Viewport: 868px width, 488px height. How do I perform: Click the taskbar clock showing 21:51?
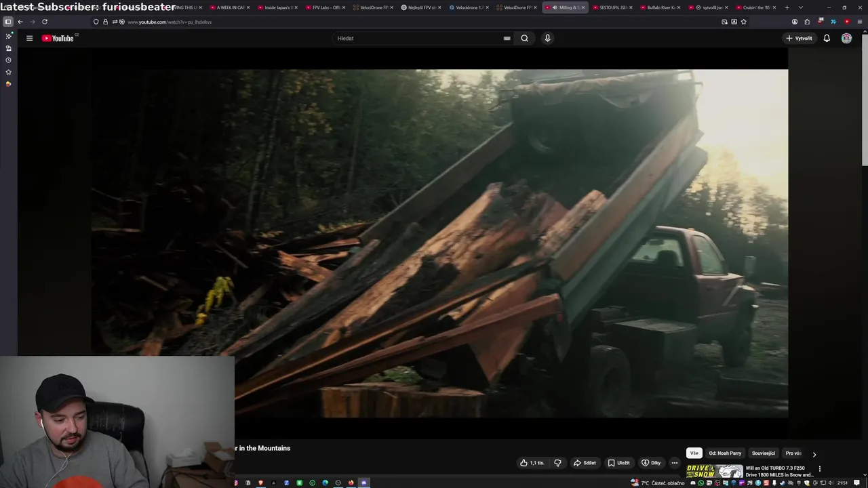[x=842, y=483]
